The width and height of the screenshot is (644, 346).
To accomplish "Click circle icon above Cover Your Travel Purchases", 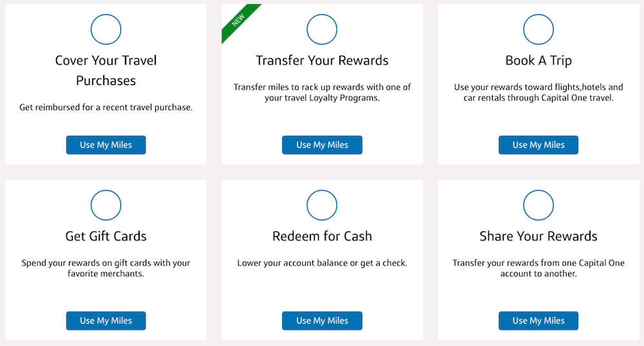I will [x=106, y=29].
